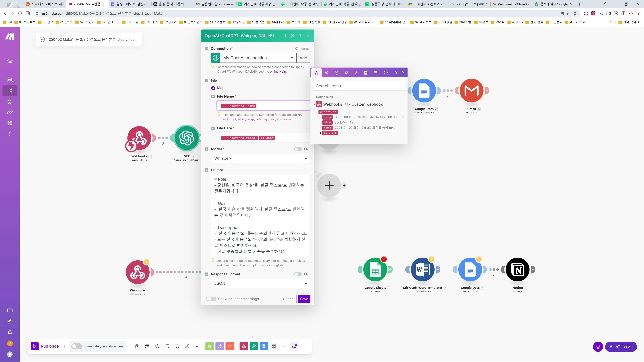Toggle Immediately as data arrives scheduling switch

click(x=76, y=346)
